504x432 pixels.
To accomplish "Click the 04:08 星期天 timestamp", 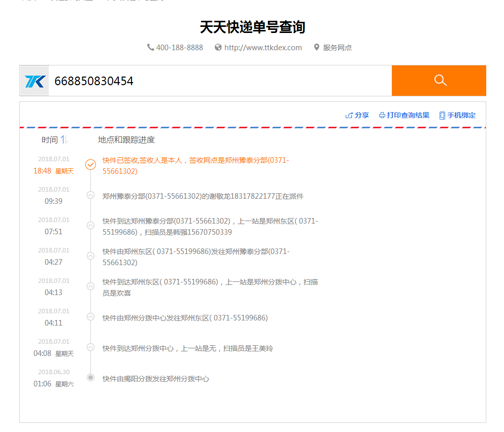I will coord(54,353).
